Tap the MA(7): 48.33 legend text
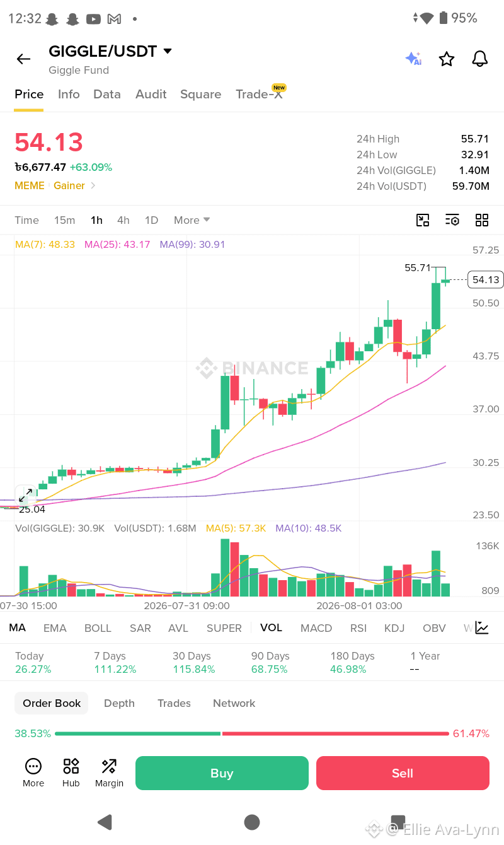This screenshot has height=845, width=504. [45, 244]
